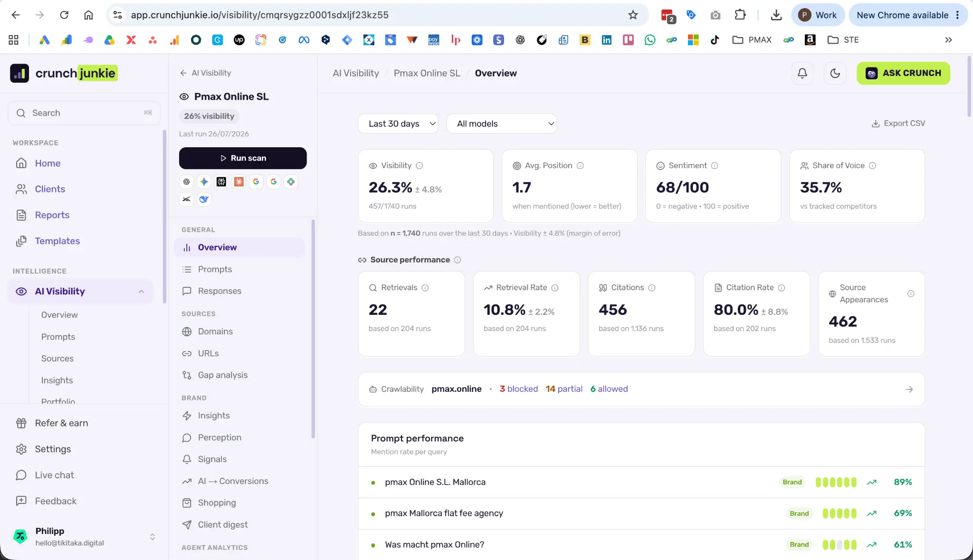Collapse the AI Visibility sidebar section chevron
Image resolution: width=973 pixels, height=560 pixels.
pyautogui.click(x=141, y=292)
